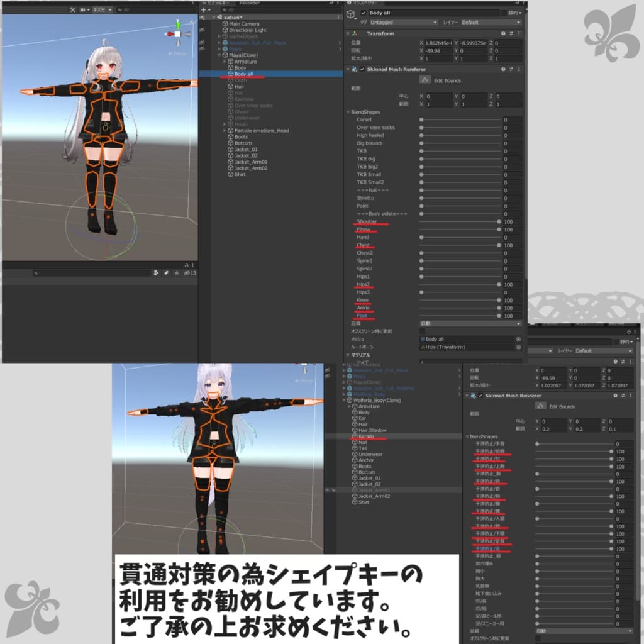Select Karada in the lower hierarchy
This screenshot has width=644, height=644.
tap(366, 436)
